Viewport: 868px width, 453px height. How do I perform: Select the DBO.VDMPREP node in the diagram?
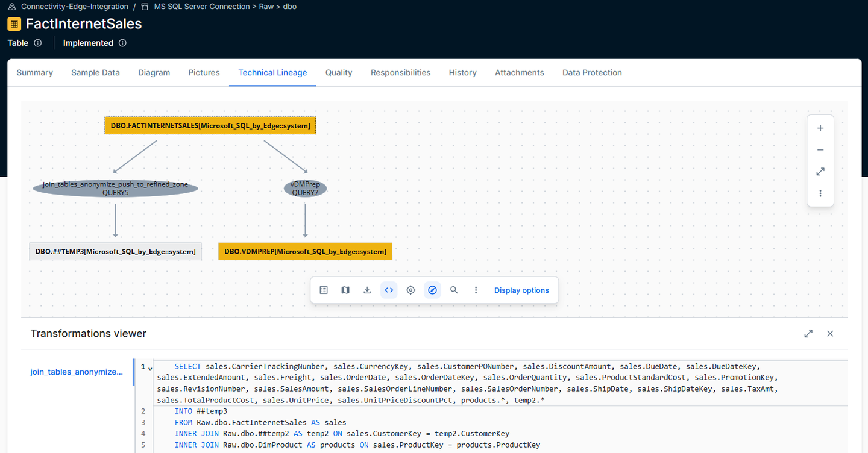coord(305,251)
